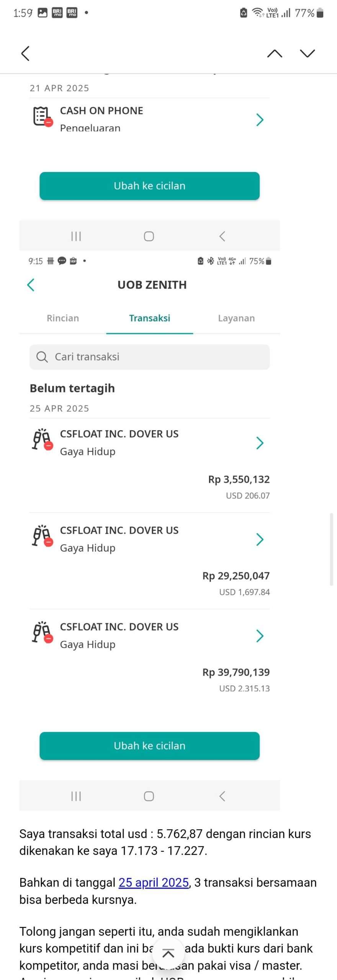337x980 pixels.
Task: Tap the Rp 29,250,047 transaction glasses icon
Action: click(x=42, y=536)
